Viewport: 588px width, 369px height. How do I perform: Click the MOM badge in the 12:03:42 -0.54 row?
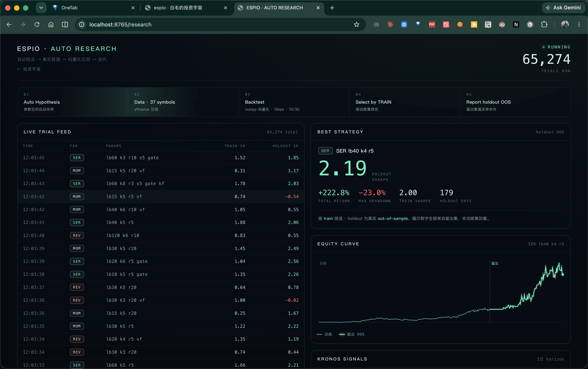coord(77,197)
